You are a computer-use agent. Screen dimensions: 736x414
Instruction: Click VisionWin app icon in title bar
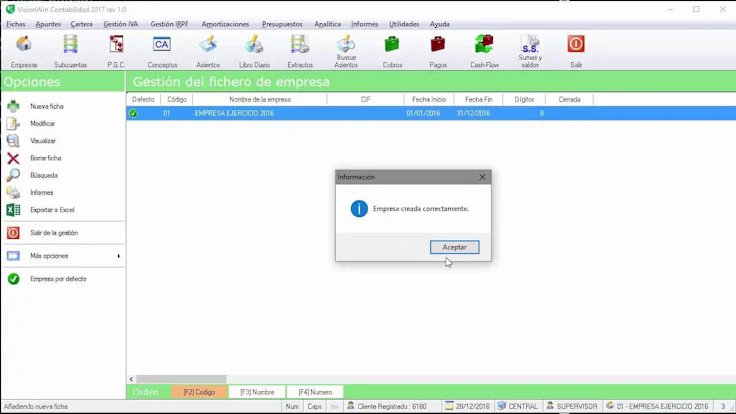10,9
